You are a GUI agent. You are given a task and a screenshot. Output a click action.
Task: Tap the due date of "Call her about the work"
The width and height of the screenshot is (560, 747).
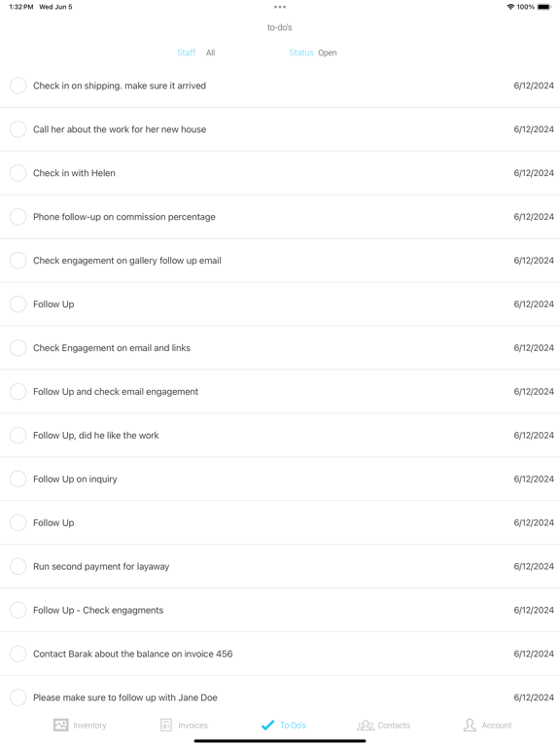534,129
